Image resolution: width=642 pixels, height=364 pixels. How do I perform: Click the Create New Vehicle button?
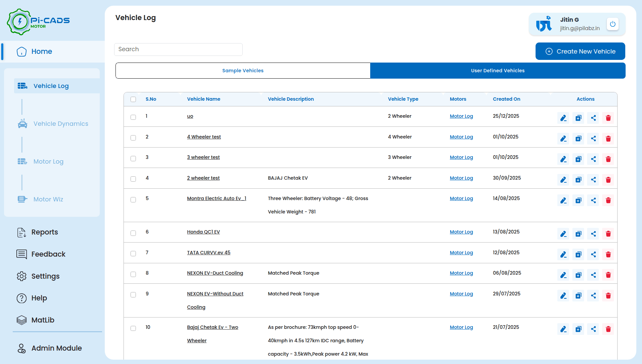pos(580,51)
